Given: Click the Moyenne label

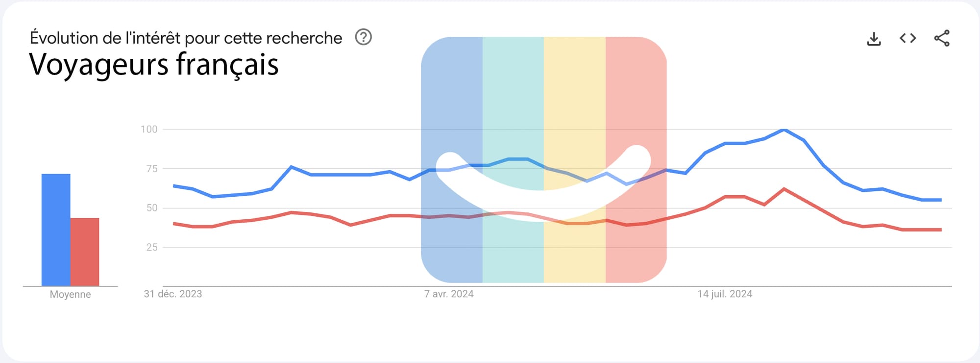Looking at the screenshot, I should click(70, 294).
